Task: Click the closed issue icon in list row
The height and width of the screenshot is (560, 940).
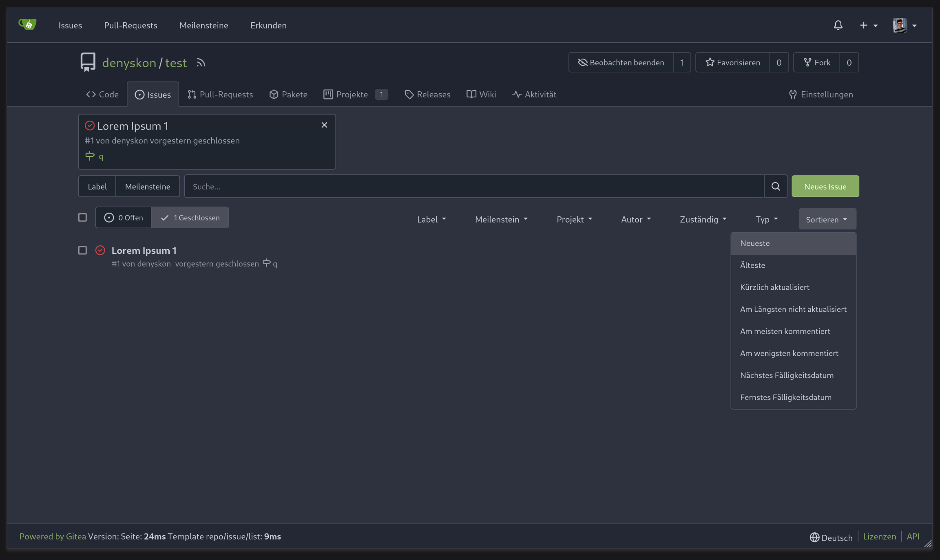Action: (x=100, y=250)
